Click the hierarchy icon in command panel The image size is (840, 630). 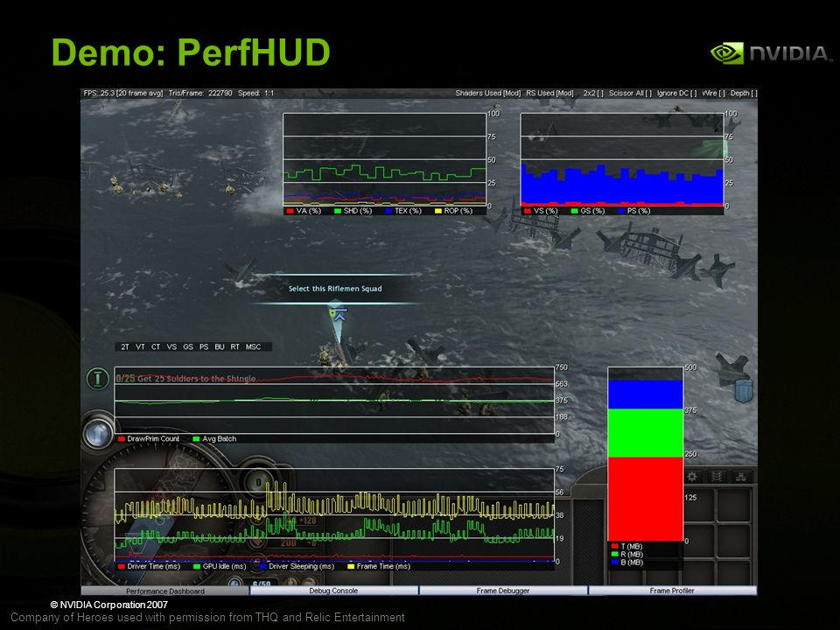pyautogui.click(x=741, y=477)
